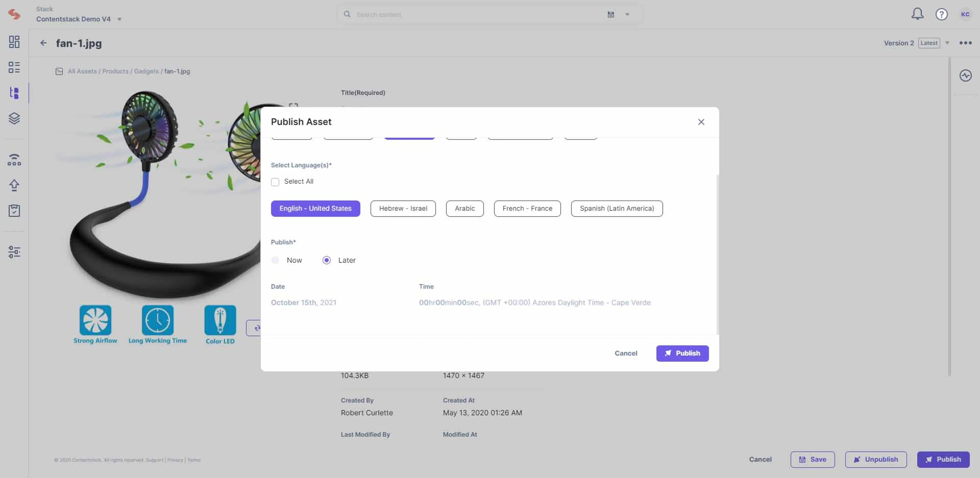980x478 pixels.
Task: Open the settings sliders sidebar icon
Action: point(14,252)
